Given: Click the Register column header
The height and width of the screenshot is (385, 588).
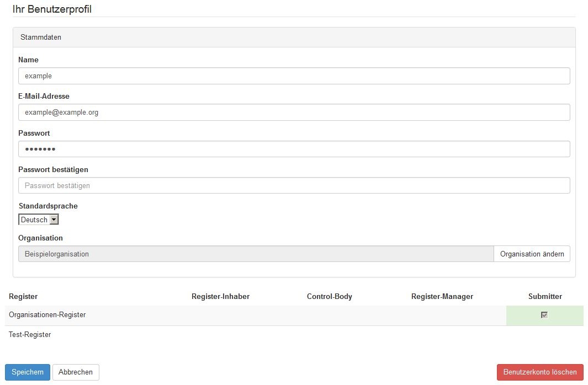Looking at the screenshot, I should (x=23, y=297).
